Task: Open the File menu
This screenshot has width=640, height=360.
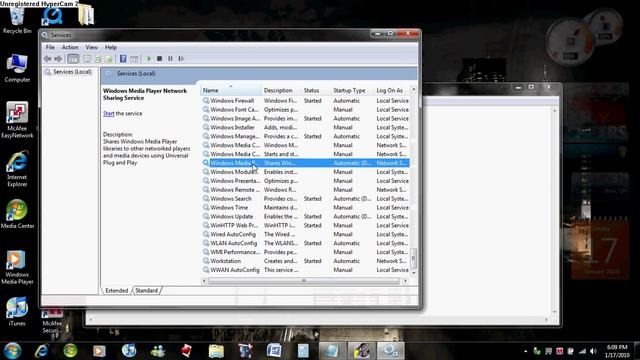Action: click(50, 47)
